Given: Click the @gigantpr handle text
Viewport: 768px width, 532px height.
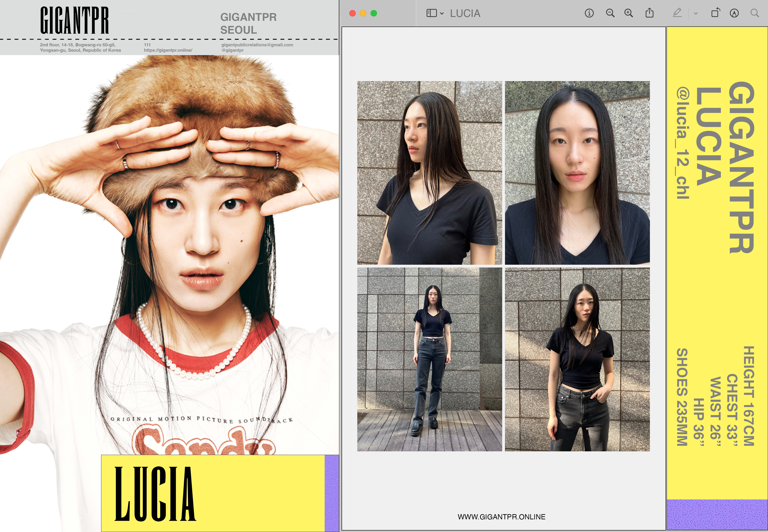Looking at the screenshot, I should tap(233, 50).
